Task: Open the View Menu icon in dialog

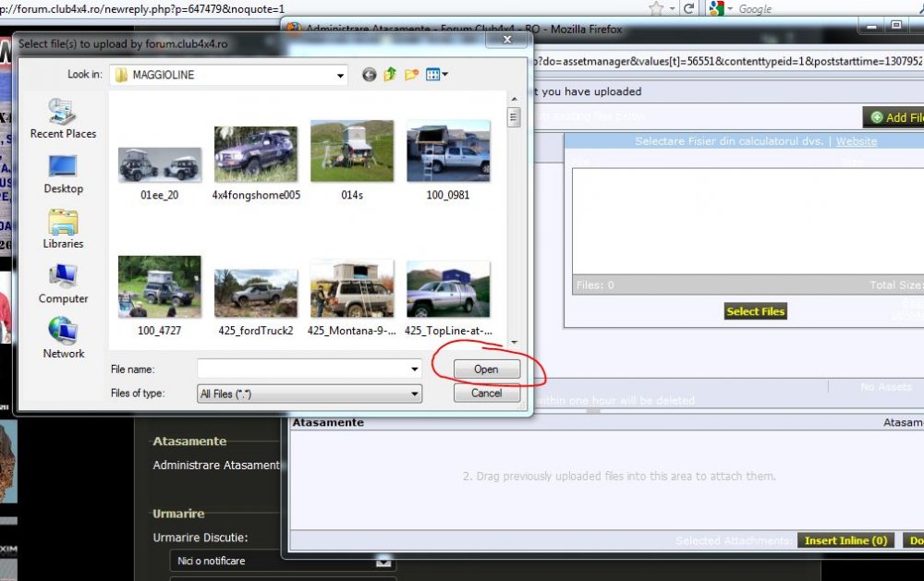Action: tap(436, 75)
